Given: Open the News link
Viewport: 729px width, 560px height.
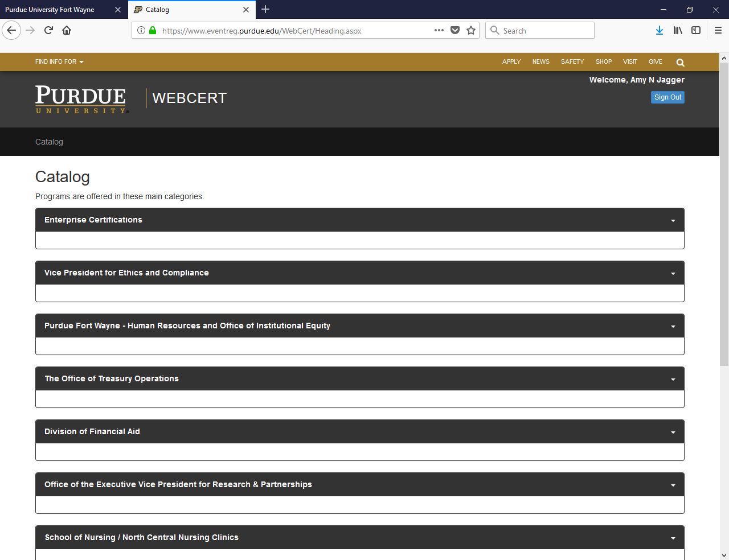Looking at the screenshot, I should [541, 61].
